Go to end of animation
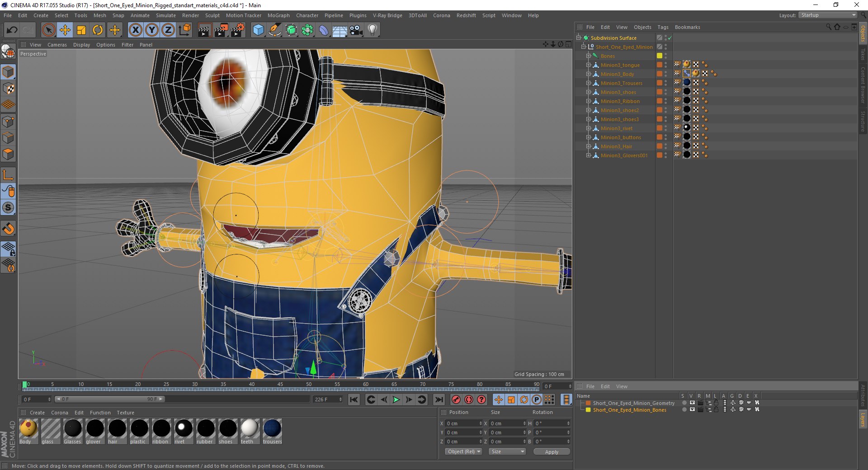This screenshot has height=470, width=868. [x=439, y=399]
